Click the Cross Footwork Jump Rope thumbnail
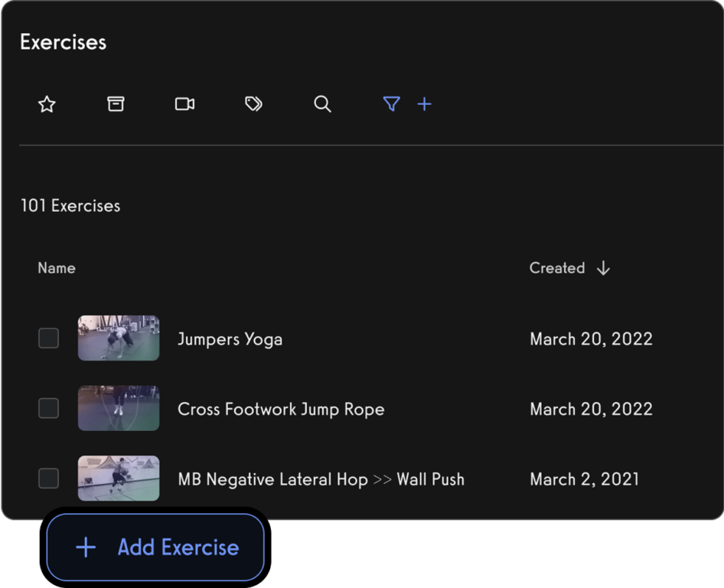This screenshot has width=724, height=588. point(118,408)
